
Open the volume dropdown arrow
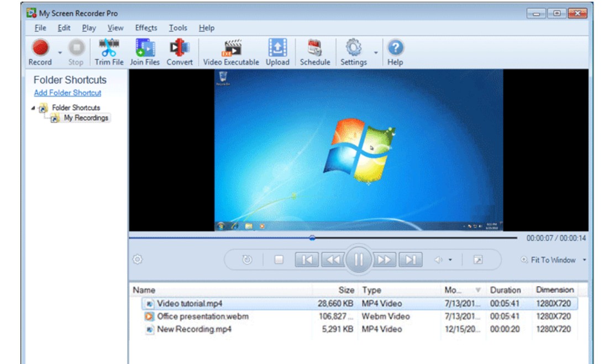[x=450, y=260]
